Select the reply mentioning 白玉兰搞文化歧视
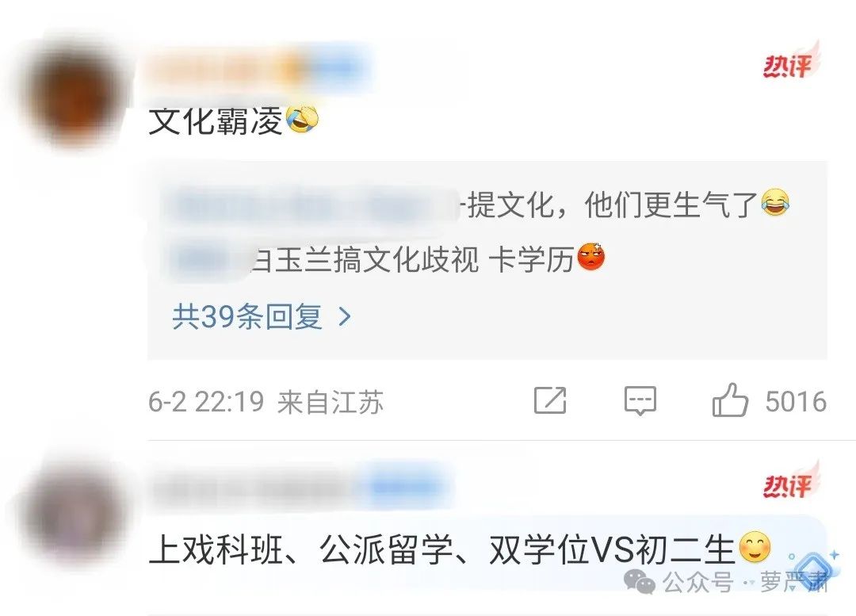 pyautogui.click(x=387, y=258)
